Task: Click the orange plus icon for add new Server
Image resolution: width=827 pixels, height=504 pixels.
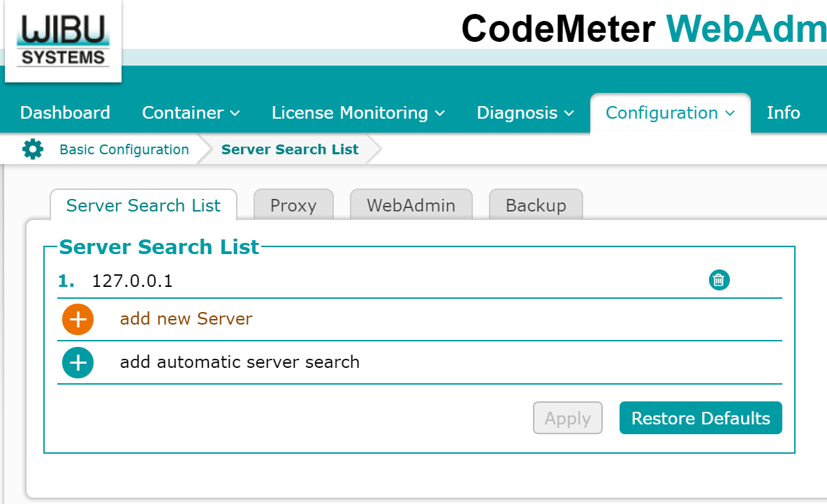Action: pos(78,320)
